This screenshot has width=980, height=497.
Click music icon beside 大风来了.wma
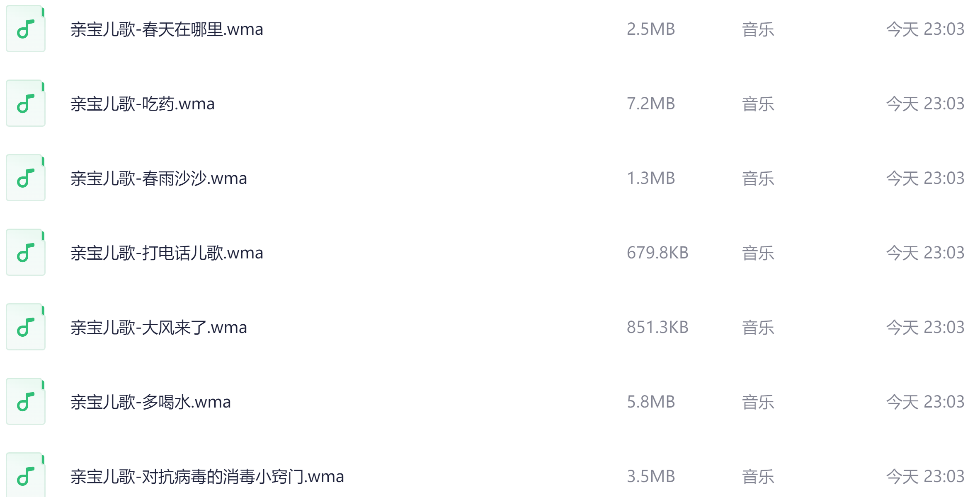point(26,327)
